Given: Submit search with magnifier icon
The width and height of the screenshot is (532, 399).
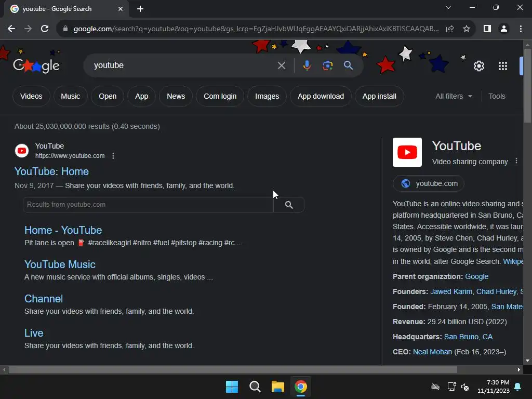Looking at the screenshot, I should 348,65.
